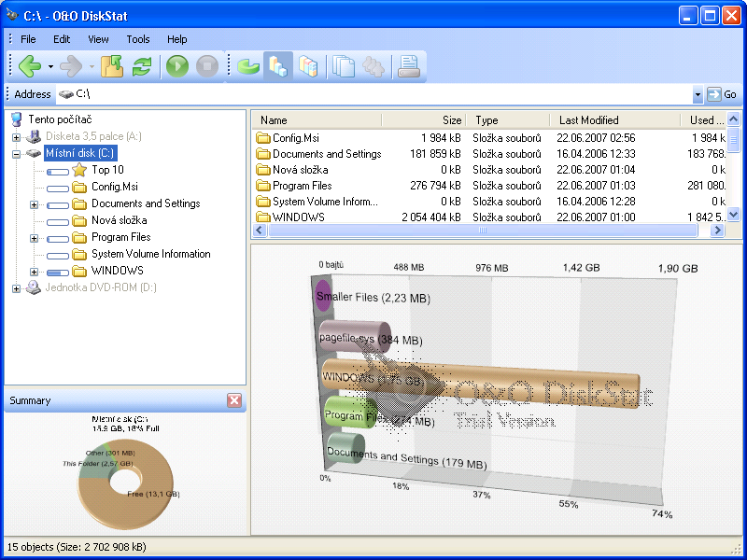Viewport: 747px width, 560px height.
Task: Click the WINDOWS bar in the chart
Action: point(480,383)
